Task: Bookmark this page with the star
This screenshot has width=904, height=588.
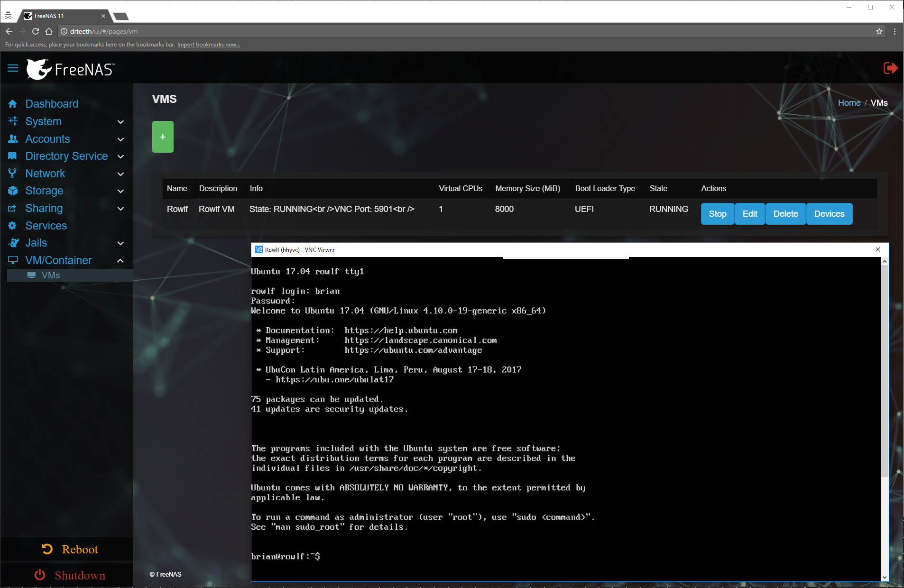Action: point(879,31)
